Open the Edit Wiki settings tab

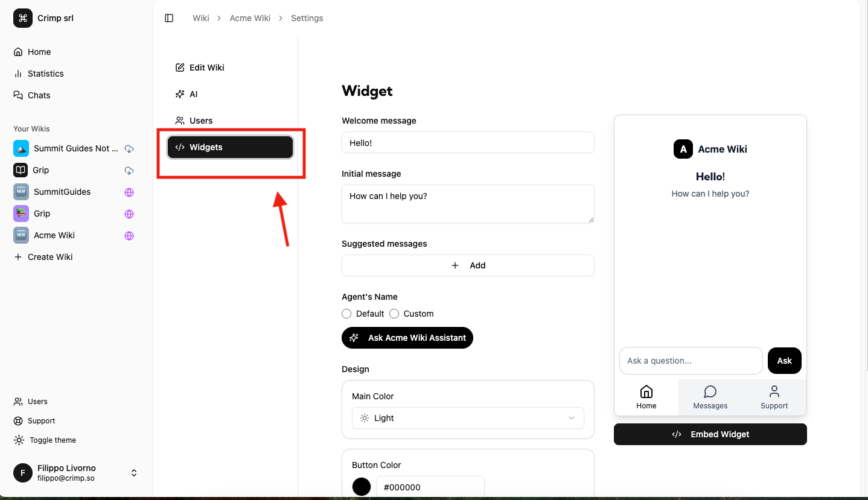point(230,68)
